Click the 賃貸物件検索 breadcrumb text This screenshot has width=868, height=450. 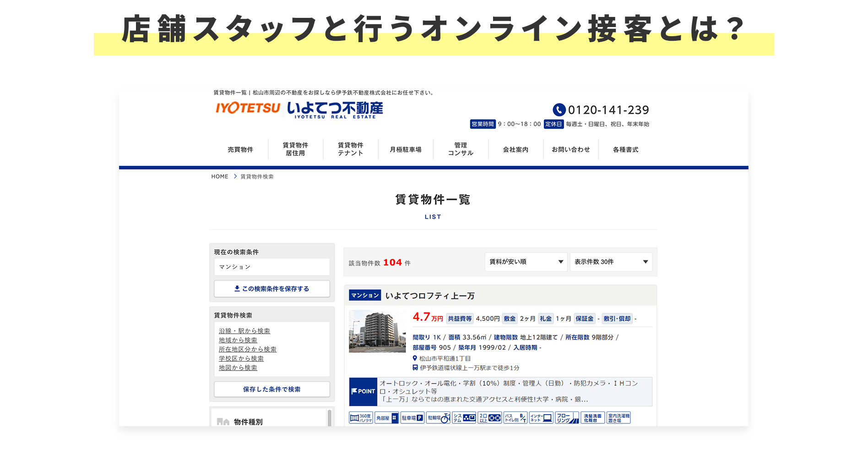257,176
